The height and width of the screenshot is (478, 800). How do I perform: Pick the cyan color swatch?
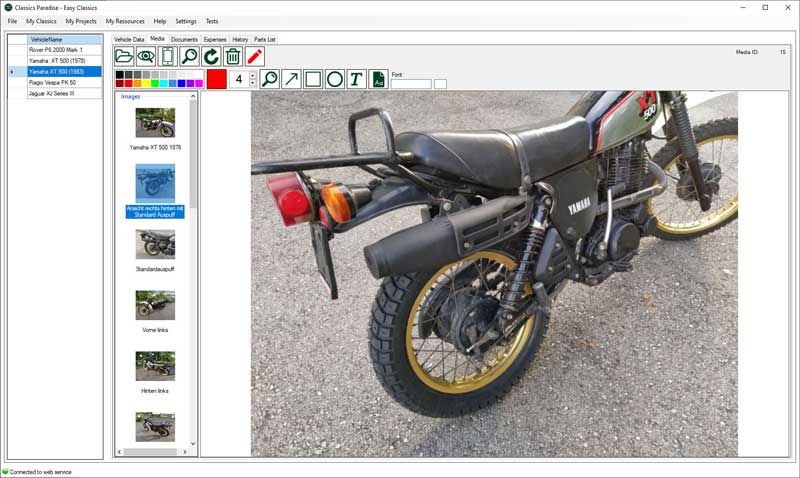coord(164,83)
